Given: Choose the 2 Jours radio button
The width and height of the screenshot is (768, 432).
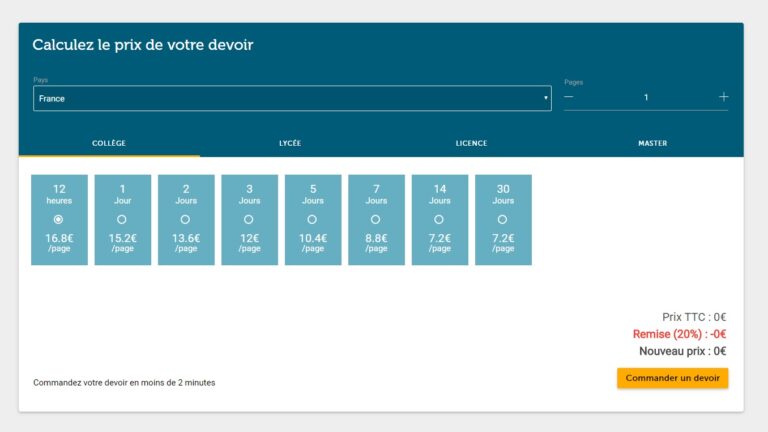Looking at the screenshot, I should [185, 219].
